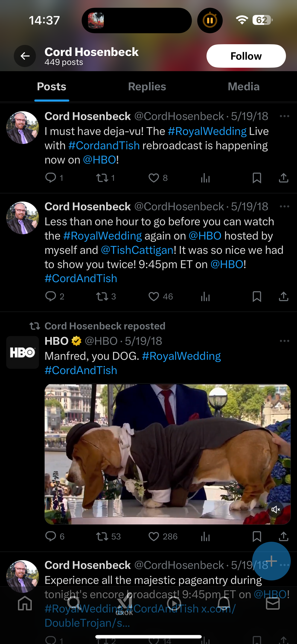Open direct messages envelope
This screenshot has width=297, height=644.
pyautogui.click(x=273, y=603)
